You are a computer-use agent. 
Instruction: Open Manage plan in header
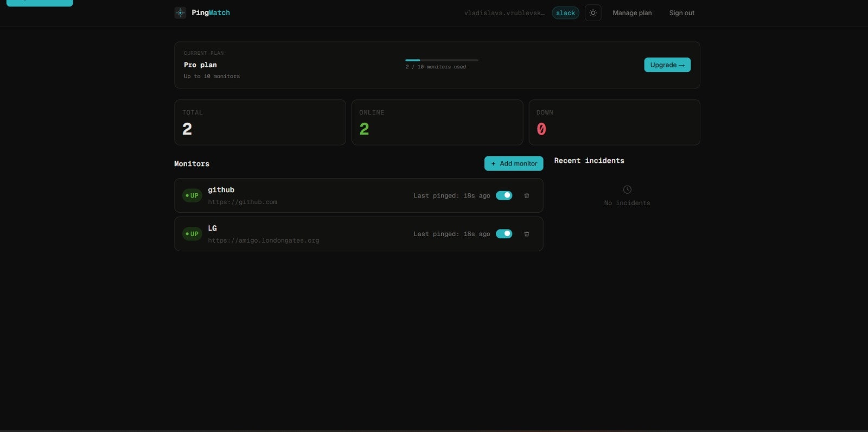click(632, 13)
